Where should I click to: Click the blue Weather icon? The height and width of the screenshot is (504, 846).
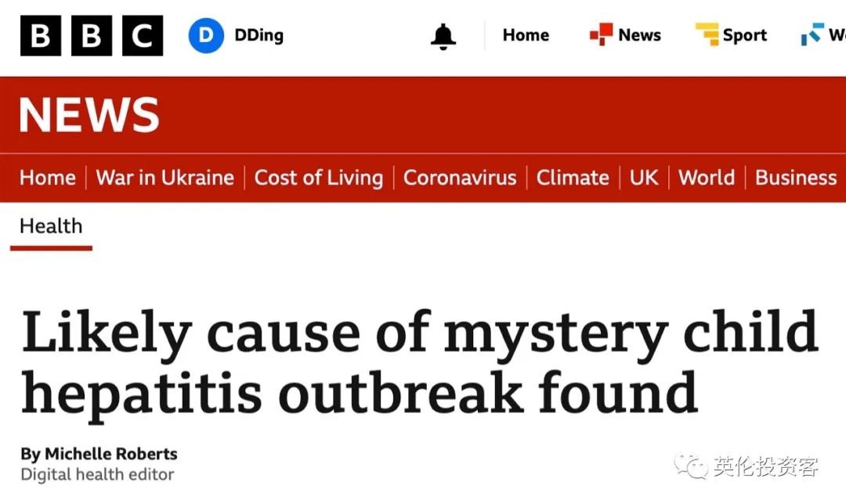(x=812, y=35)
